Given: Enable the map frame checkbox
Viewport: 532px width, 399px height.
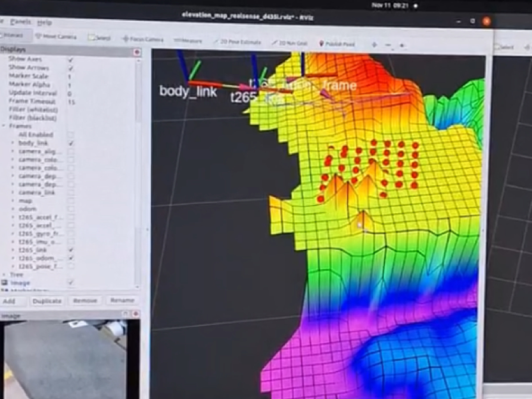Looking at the screenshot, I should click(70, 201).
